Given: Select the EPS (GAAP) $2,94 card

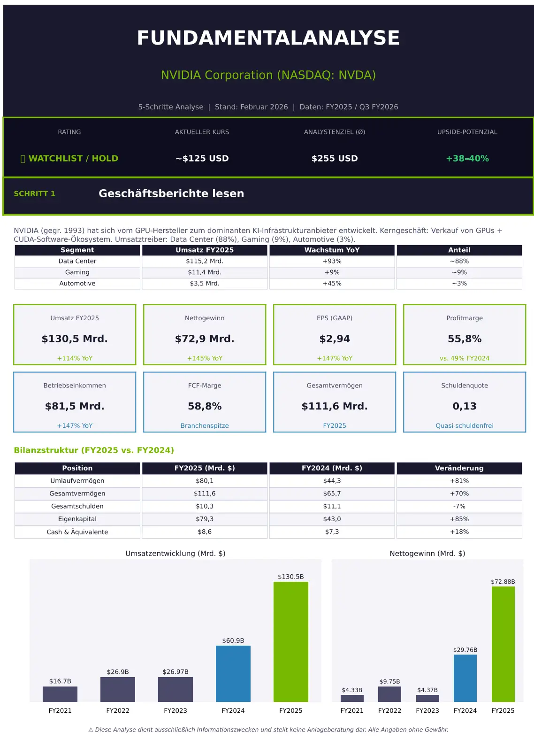Looking at the screenshot, I should click(335, 335).
